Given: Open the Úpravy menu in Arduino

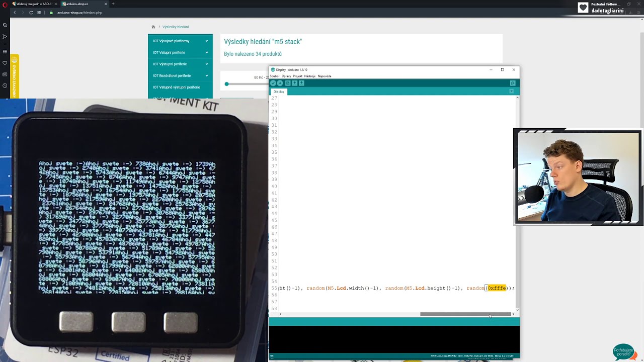Looking at the screenshot, I should click(286, 76).
